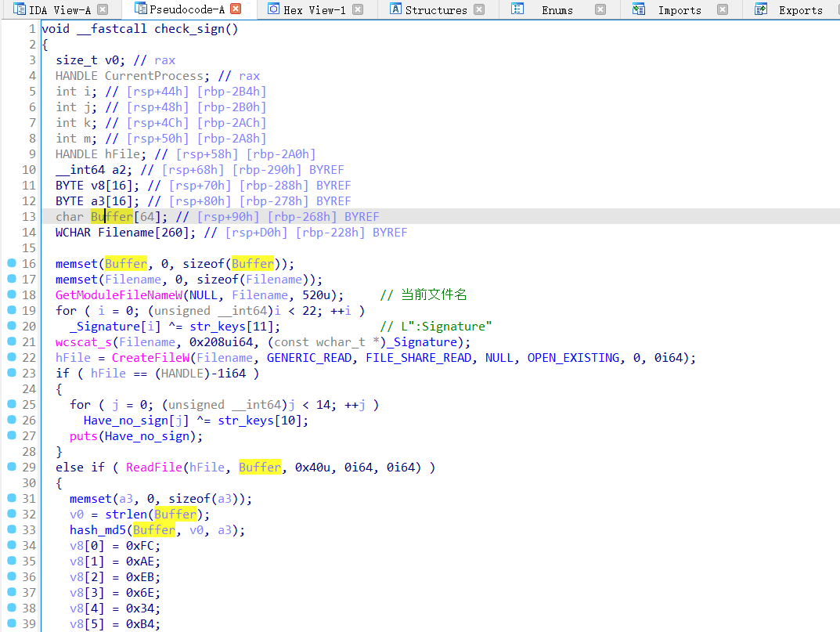Click __int64 a2 declaration on line 10
840x632 pixels.
[94, 169]
